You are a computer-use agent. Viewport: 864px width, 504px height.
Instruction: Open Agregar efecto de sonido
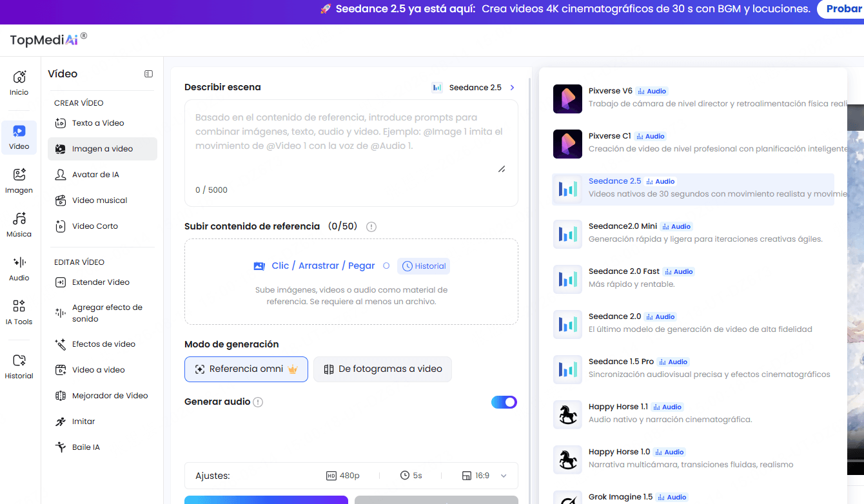point(102,313)
